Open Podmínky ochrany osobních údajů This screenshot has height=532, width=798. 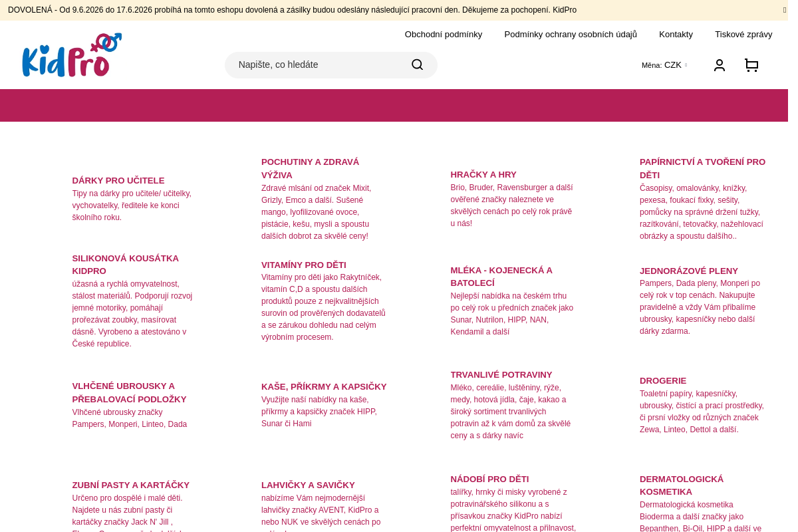coord(571,35)
